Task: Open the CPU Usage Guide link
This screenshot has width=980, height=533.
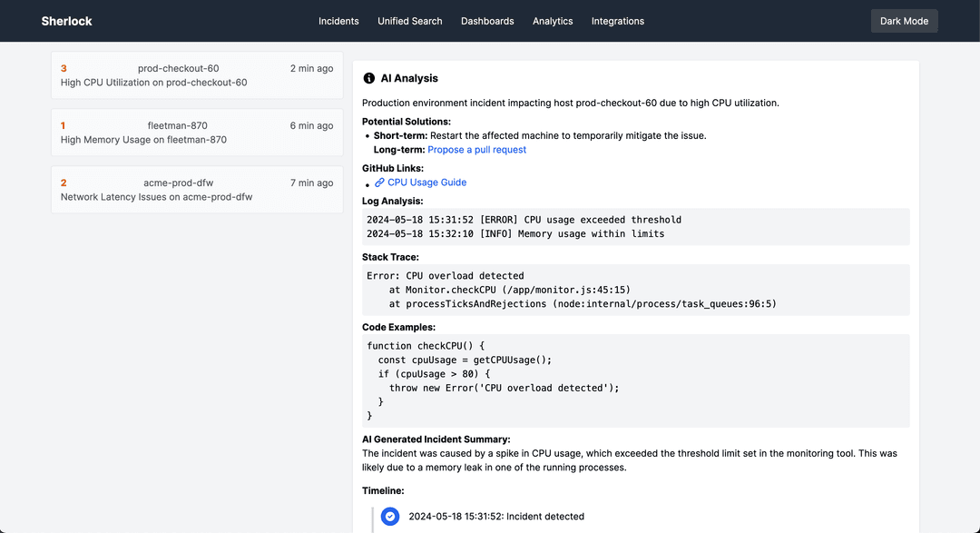Action: [426, 183]
